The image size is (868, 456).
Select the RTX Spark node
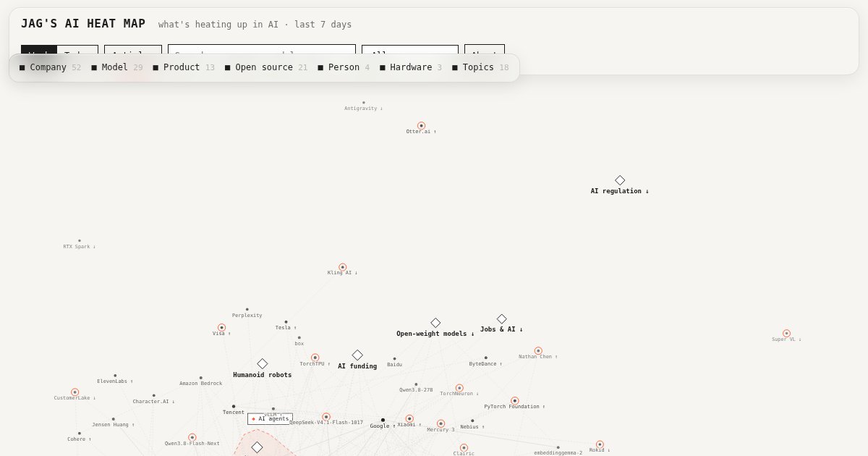pos(80,241)
